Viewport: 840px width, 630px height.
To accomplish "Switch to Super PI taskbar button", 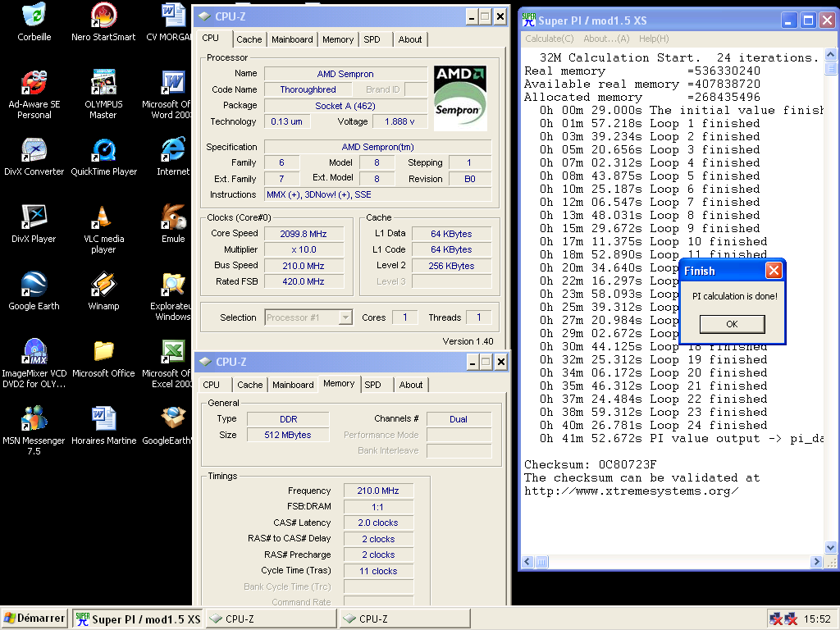I will pyautogui.click(x=138, y=619).
